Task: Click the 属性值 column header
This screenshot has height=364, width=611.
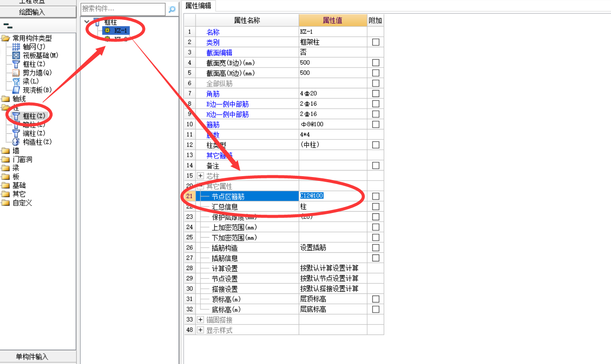Action: [333, 20]
